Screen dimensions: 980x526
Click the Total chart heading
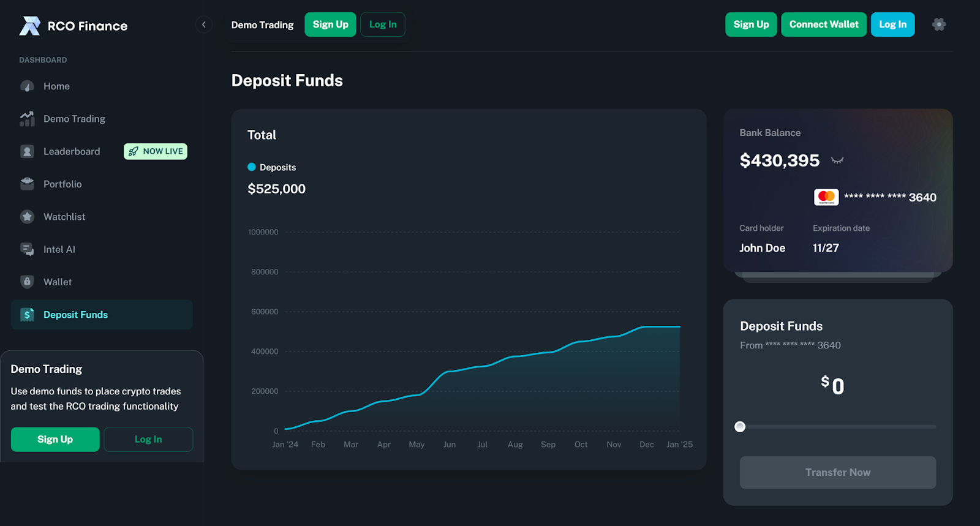tap(262, 135)
